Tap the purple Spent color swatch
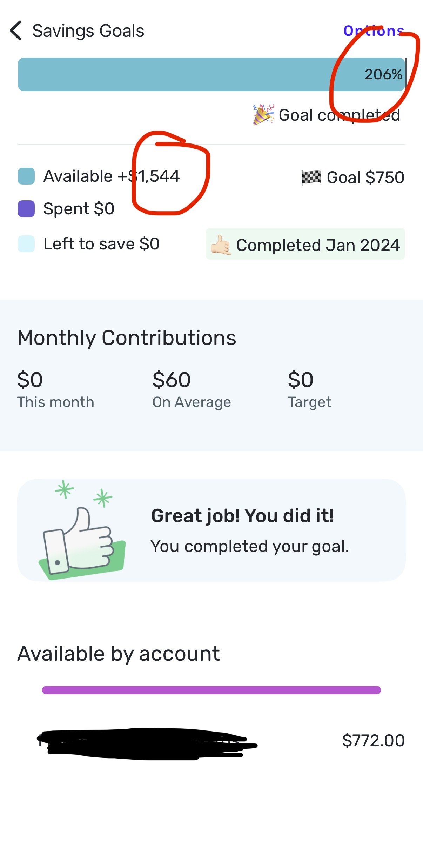This screenshot has height=868, width=423. pyautogui.click(x=26, y=209)
